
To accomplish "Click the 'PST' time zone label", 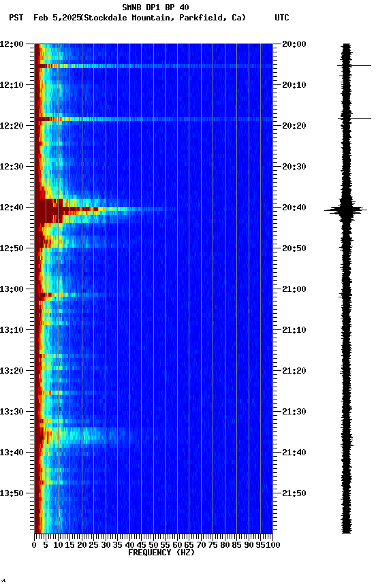I will click(x=16, y=18).
